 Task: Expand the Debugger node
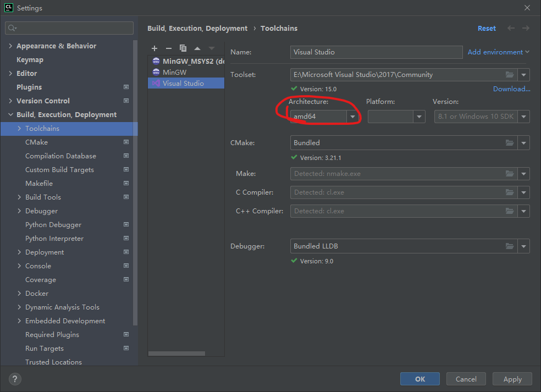click(x=19, y=211)
